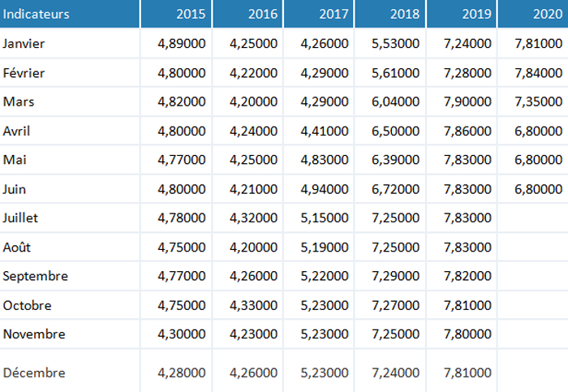Click Juillet 2017 value 5,15000

coord(325,218)
